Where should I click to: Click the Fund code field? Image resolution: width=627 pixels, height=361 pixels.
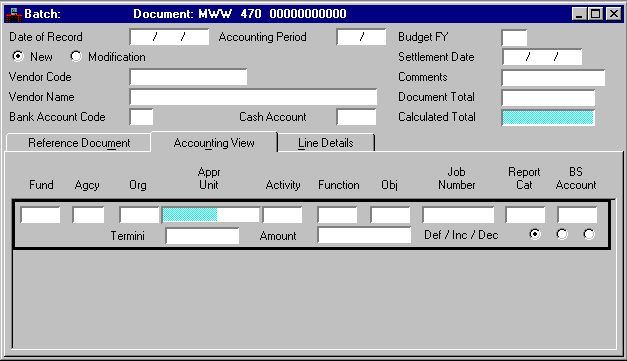pos(40,215)
